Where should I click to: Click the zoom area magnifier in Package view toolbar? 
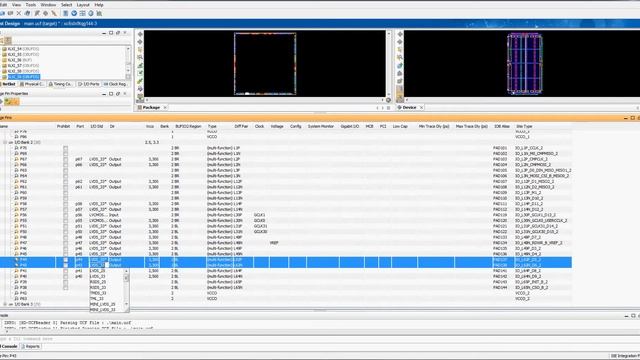(140, 58)
